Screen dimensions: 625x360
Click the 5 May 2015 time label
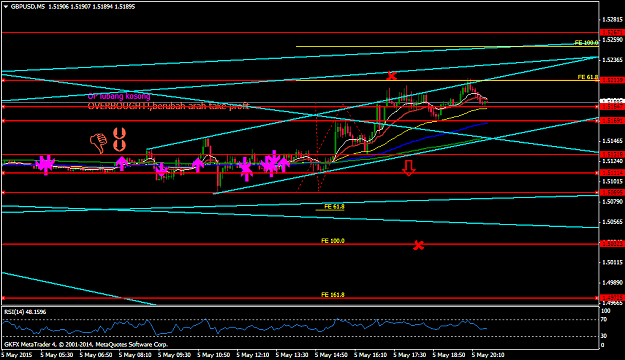pyautogui.click(x=17, y=355)
